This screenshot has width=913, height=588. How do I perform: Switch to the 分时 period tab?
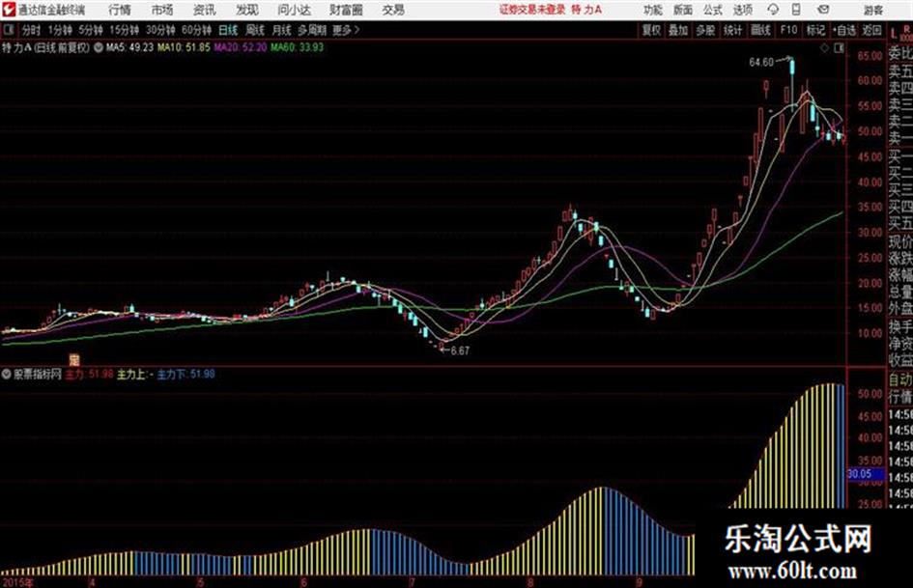(31, 30)
